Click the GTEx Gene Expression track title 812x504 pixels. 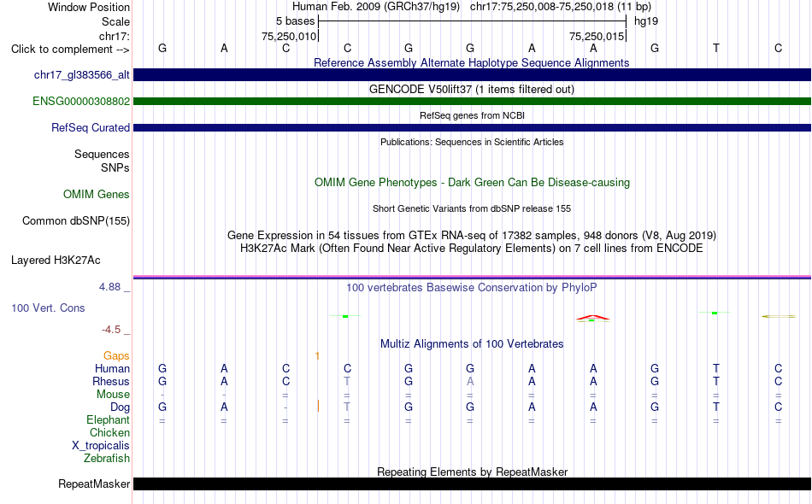[472, 236]
